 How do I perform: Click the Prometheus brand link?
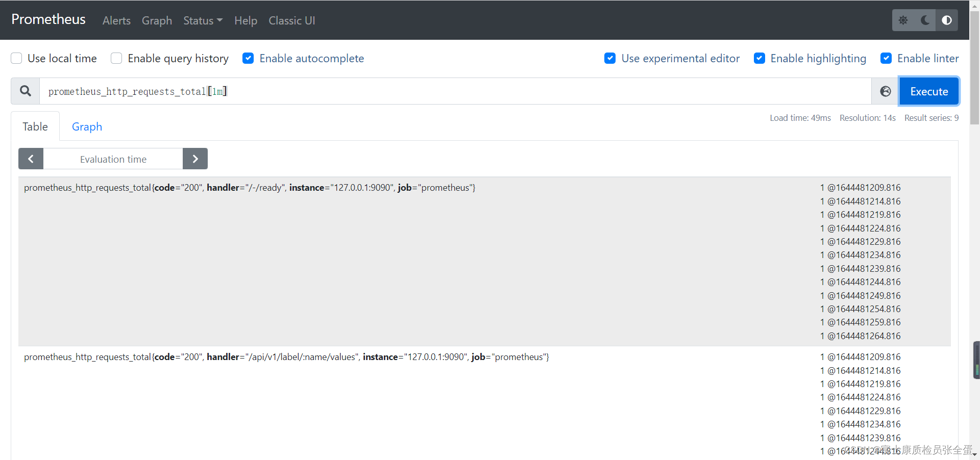48,19
